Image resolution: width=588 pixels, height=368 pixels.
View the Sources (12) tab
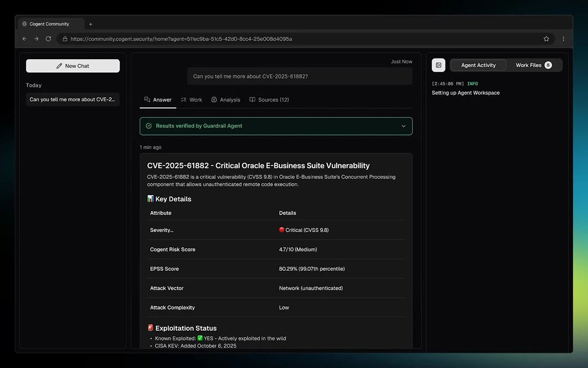pos(269,100)
